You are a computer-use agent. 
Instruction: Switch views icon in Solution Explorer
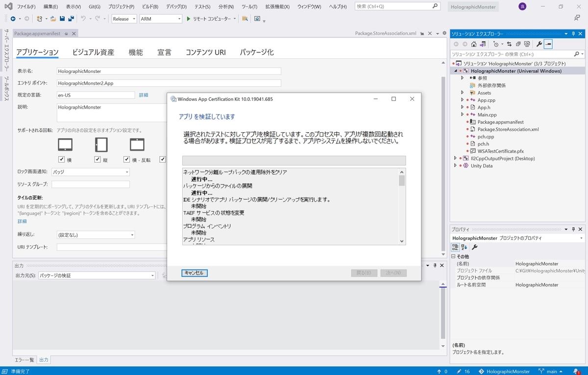tap(482, 44)
